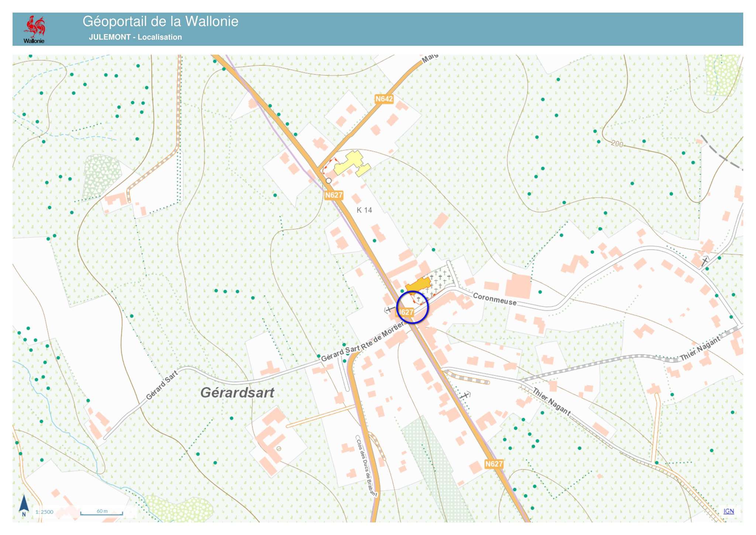Click the white circle kilometer marker
The width and height of the screenshot is (756, 535).
[329, 181]
